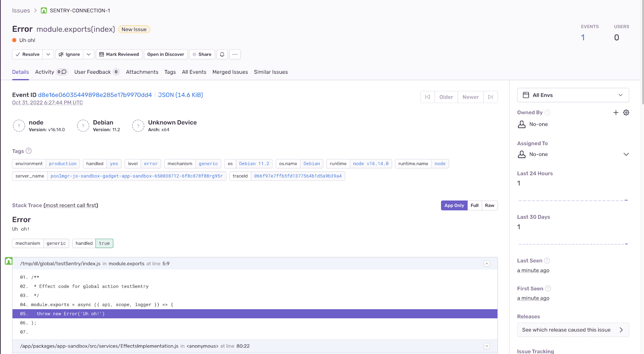Select App Only stack trace view
Viewport: 644px width, 354px height.
click(454, 205)
